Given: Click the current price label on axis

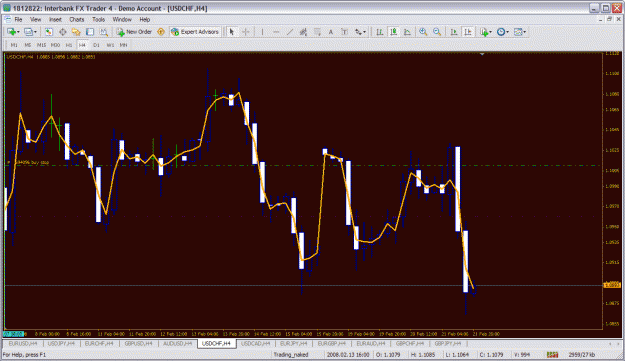Looking at the screenshot, I should point(612,285).
